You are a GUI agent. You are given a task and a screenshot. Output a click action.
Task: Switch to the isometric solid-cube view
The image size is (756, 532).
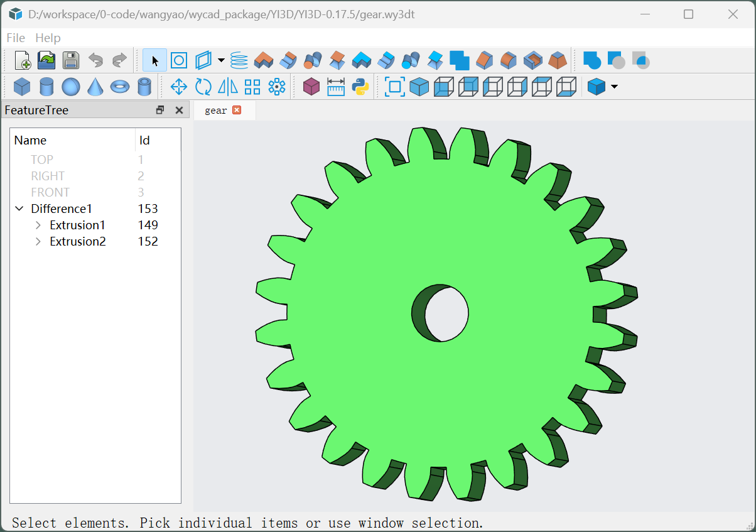pos(419,87)
